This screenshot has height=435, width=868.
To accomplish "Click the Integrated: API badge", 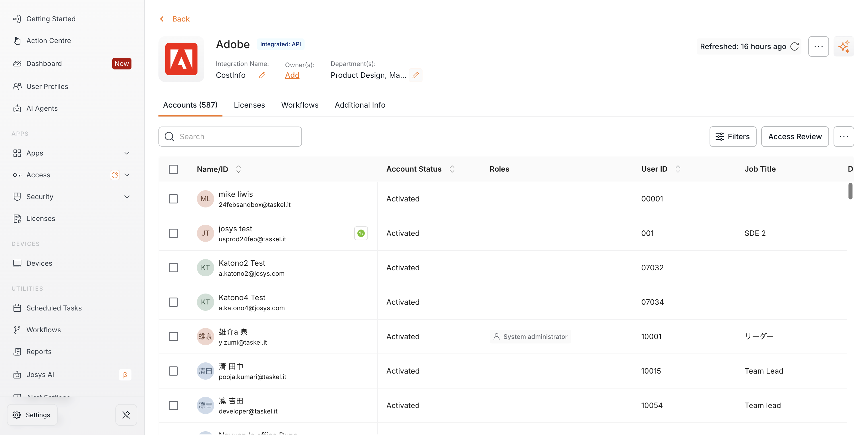I will tap(281, 44).
